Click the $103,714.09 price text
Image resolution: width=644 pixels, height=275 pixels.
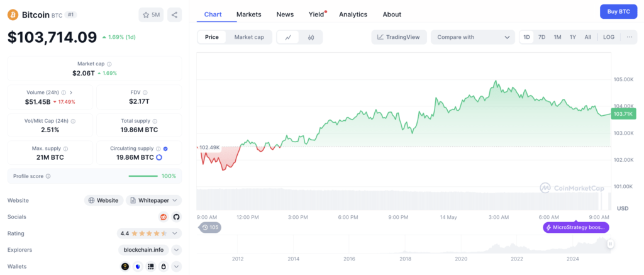coord(53,37)
